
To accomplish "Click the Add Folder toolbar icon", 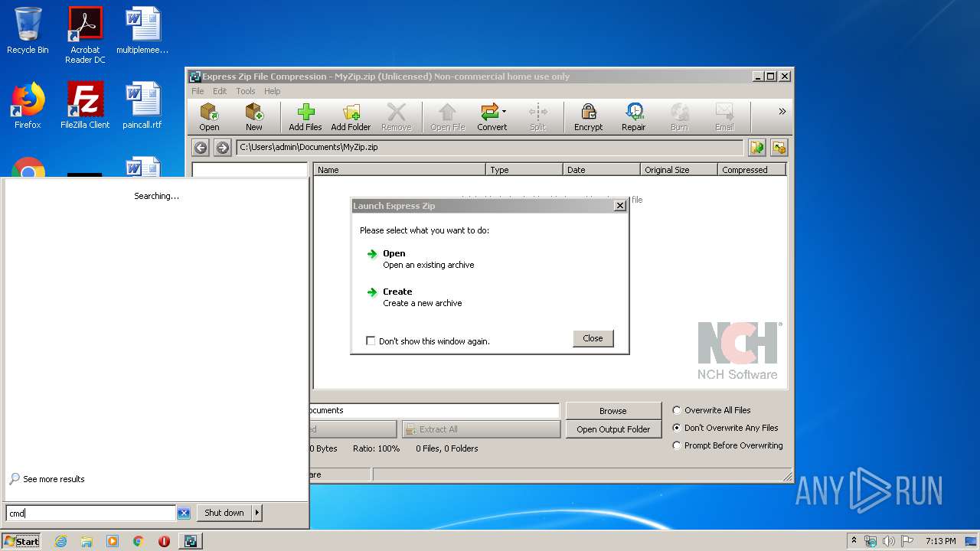I will click(x=351, y=117).
